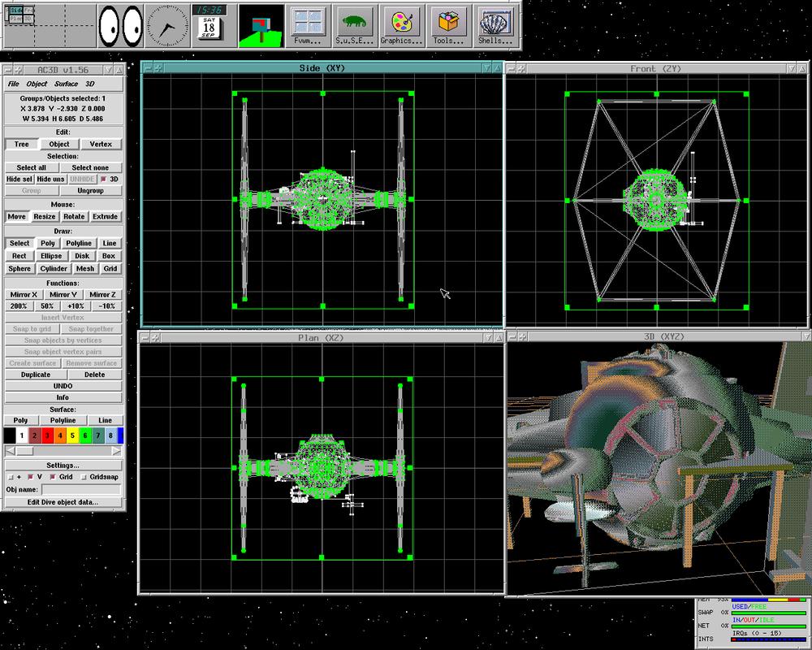
Task: Open the Settings... dialog
Action: tap(63, 465)
